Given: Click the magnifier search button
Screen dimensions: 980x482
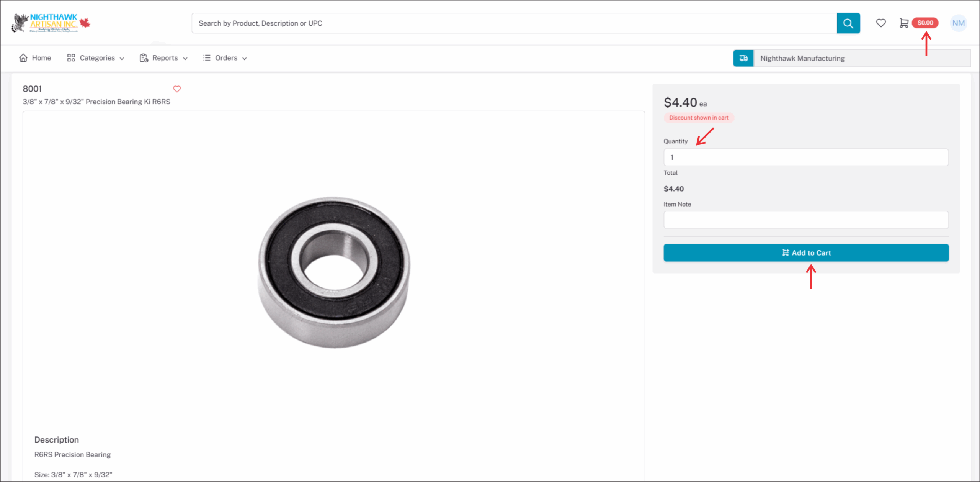Looking at the screenshot, I should tap(848, 23).
